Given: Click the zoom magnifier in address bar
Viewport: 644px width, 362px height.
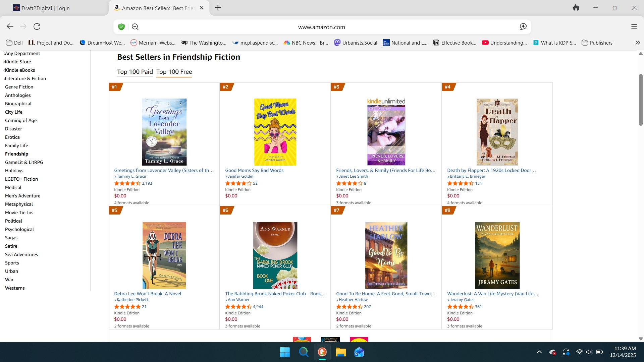Looking at the screenshot, I should (135, 27).
